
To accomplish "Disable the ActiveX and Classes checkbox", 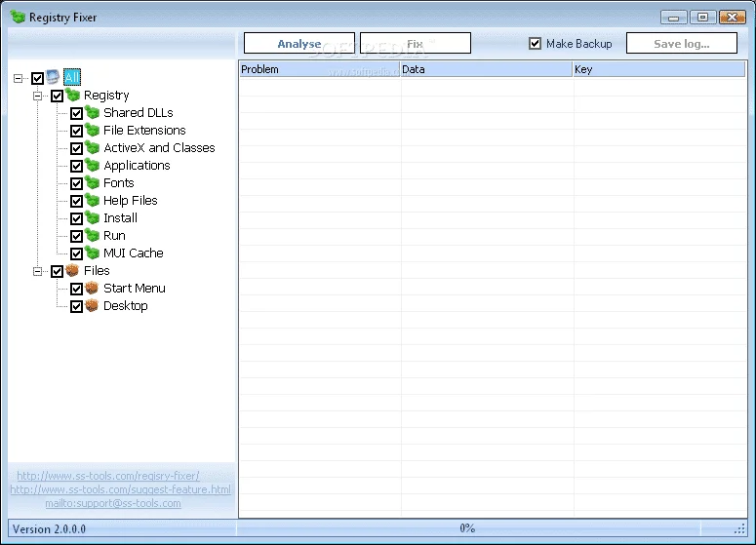I will 77,148.
